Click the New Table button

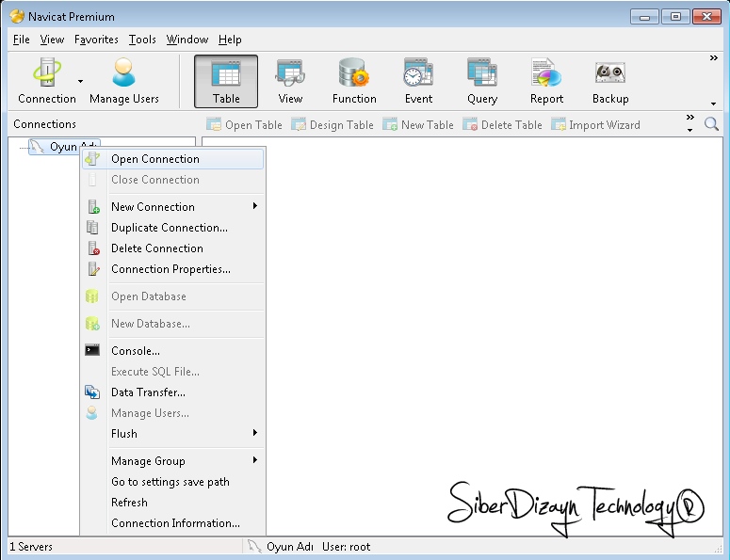(418, 124)
